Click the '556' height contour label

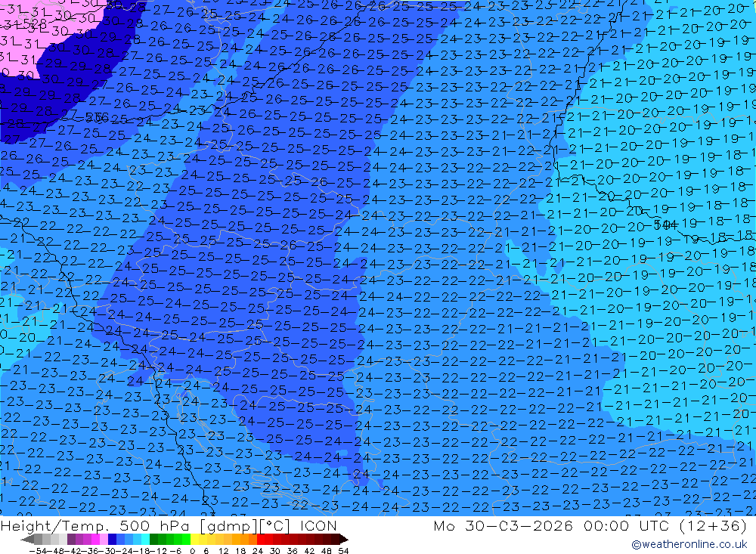coord(97,117)
